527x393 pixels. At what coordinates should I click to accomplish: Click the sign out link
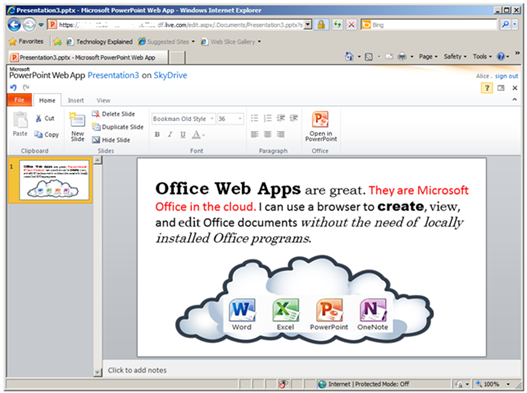tap(506, 76)
